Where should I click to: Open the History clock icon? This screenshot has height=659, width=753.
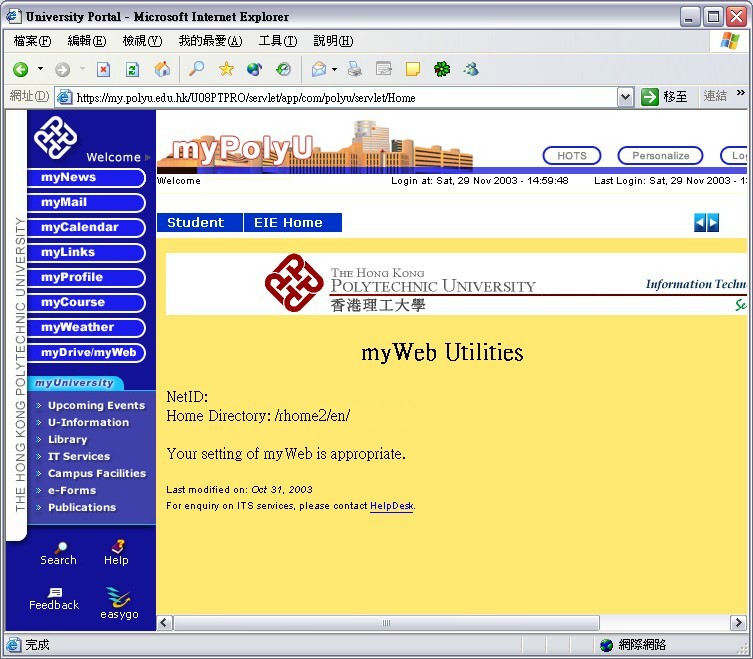pyautogui.click(x=284, y=70)
